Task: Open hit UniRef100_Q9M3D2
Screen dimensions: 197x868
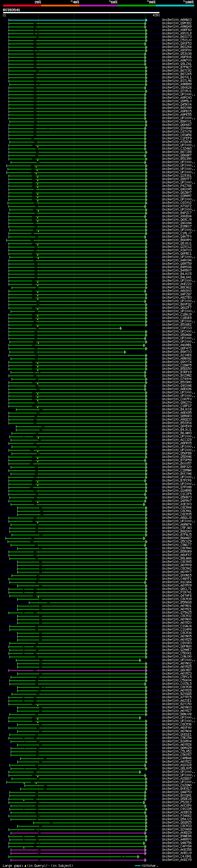Action: 177,23
